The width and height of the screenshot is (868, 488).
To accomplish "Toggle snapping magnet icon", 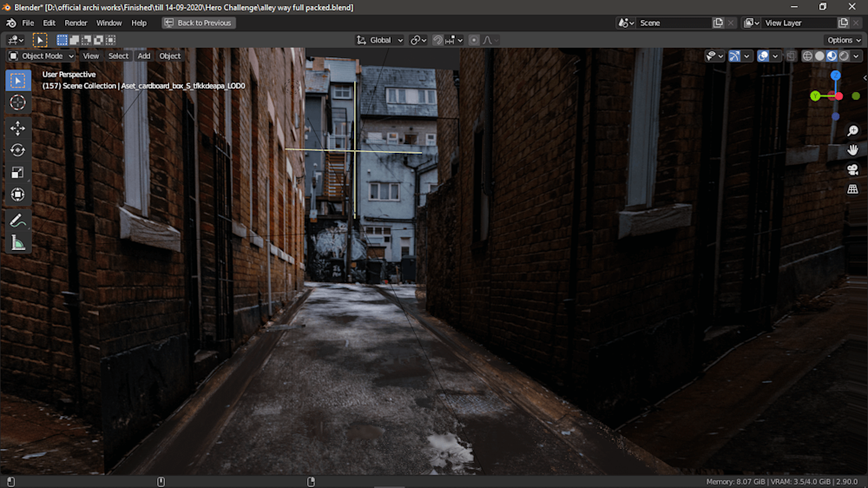I will point(437,40).
